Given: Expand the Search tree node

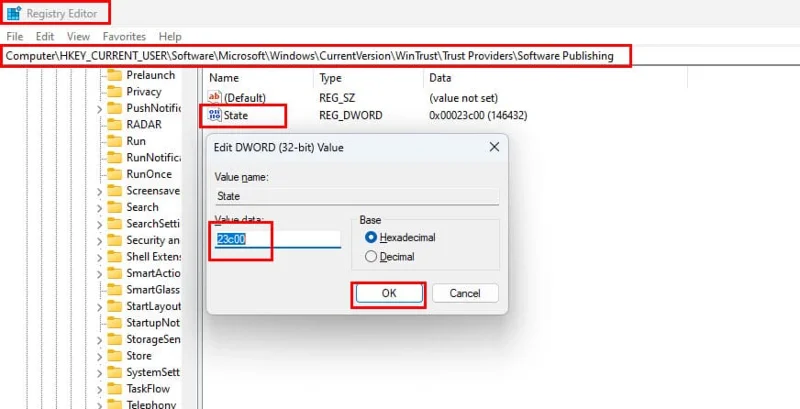Looking at the screenshot, I should point(99,208).
